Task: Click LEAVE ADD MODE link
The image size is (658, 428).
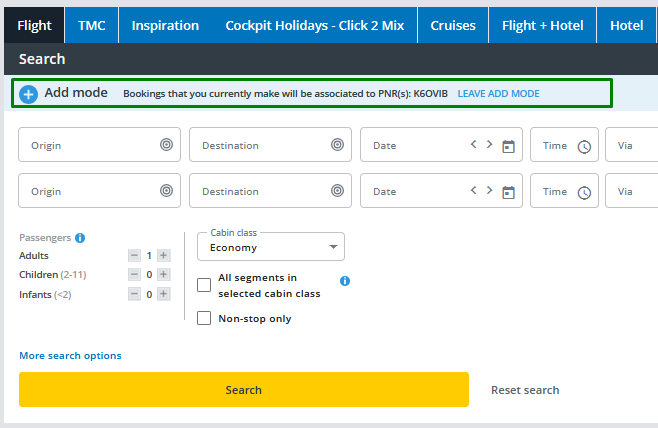Action: click(x=498, y=94)
